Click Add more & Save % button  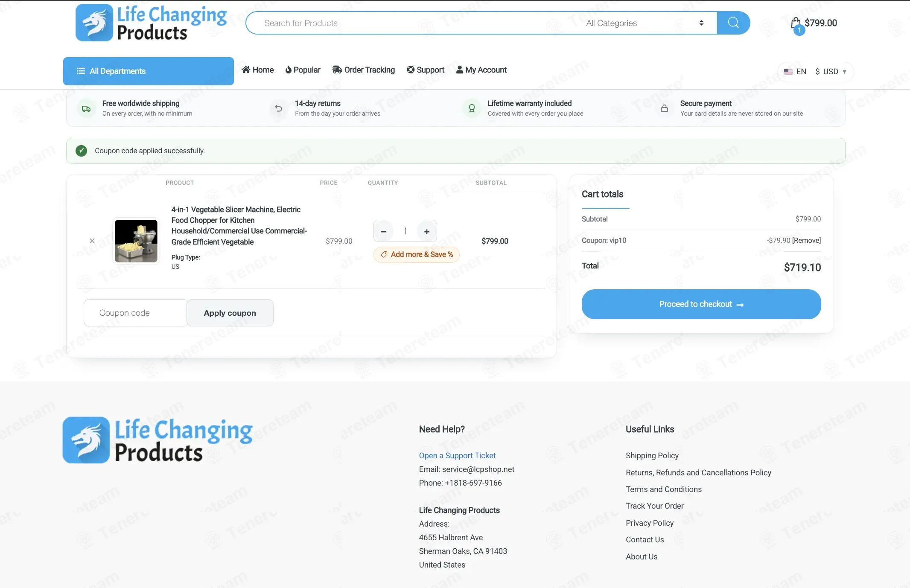tap(417, 254)
